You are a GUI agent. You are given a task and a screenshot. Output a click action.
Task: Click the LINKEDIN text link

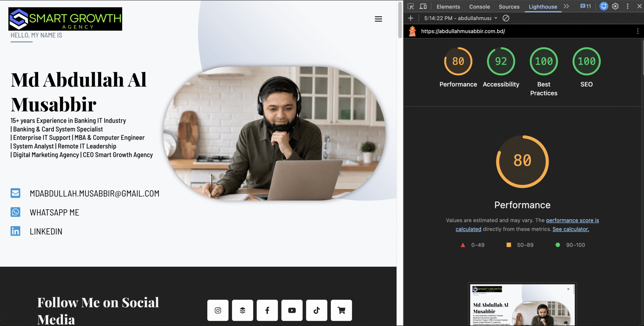pos(46,231)
